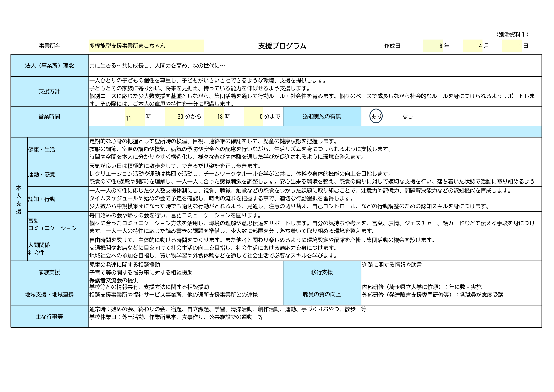Select the circled あり pickup option
Viewport: 554px width, 392px height.
pyautogui.click(x=376, y=116)
